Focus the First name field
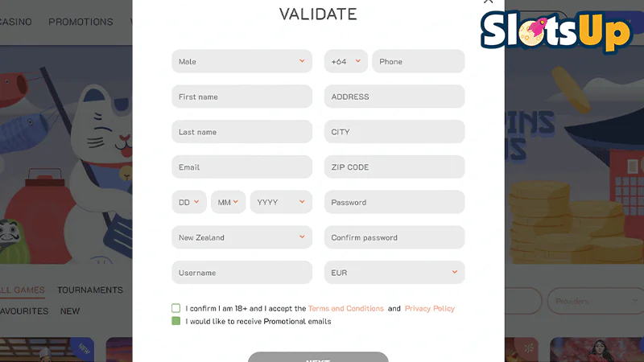This screenshot has width=644, height=362. [x=242, y=97]
